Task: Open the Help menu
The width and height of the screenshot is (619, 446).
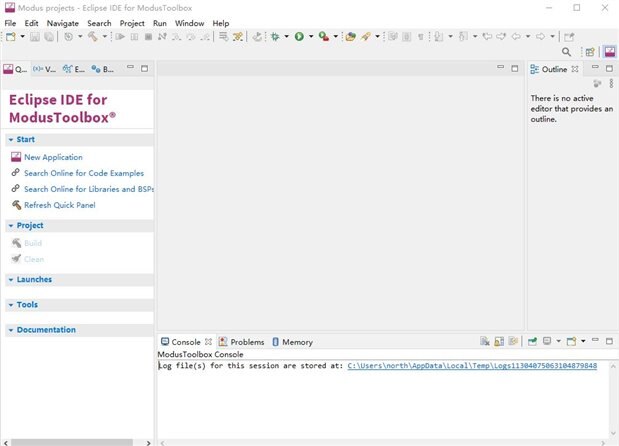Action: pos(221,23)
